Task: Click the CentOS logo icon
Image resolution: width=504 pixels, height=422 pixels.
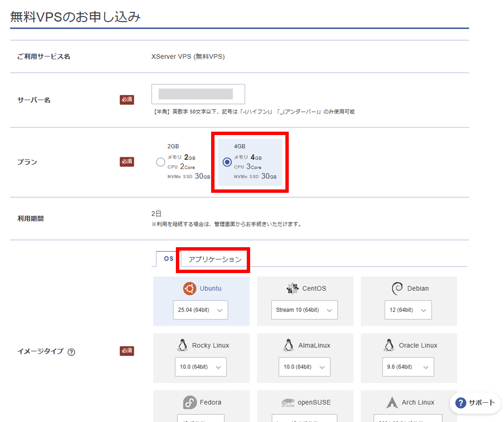Action: pyautogui.click(x=292, y=288)
